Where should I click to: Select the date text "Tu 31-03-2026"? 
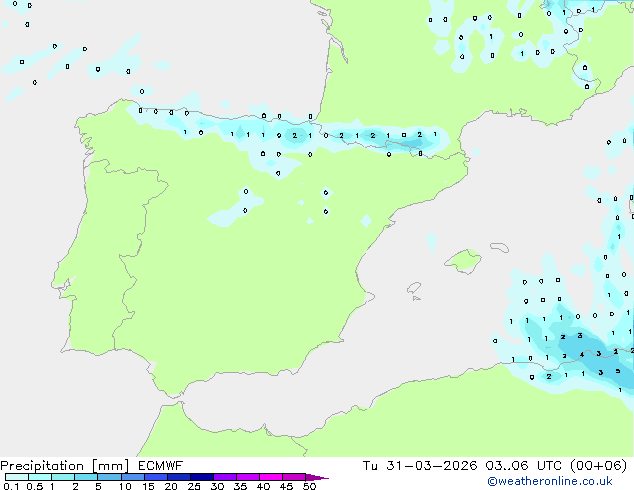click(x=420, y=466)
